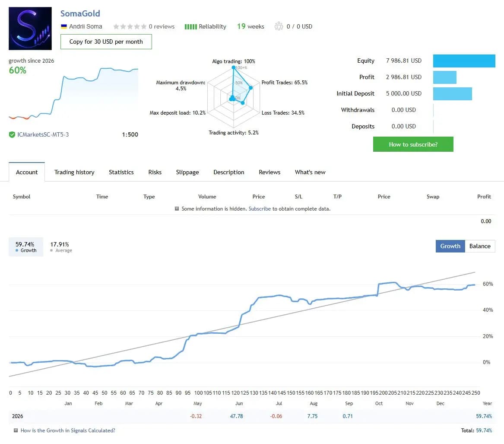Click the How to subscribe? button

point(413,144)
